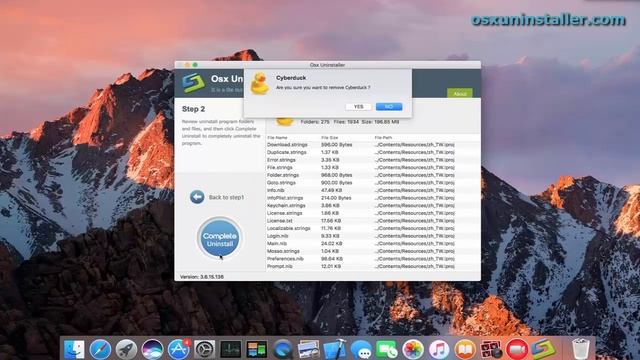
Task: Open FaceTime from the Dock
Action: coord(387,349)
